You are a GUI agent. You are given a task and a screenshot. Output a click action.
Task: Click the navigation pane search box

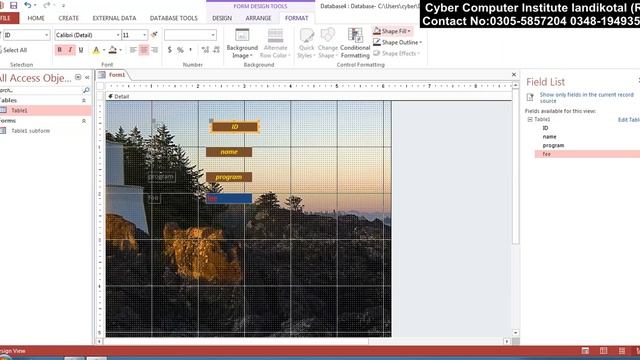point(41,90)
